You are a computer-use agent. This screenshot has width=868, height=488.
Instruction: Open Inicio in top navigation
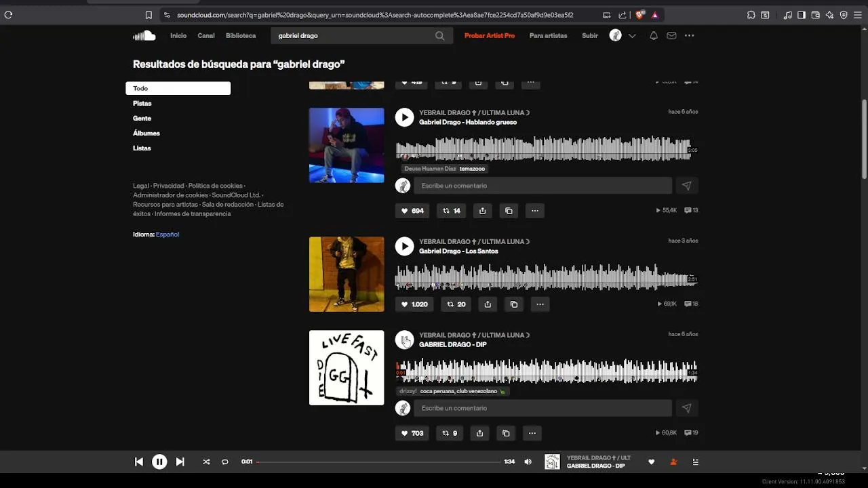[178, 36]
